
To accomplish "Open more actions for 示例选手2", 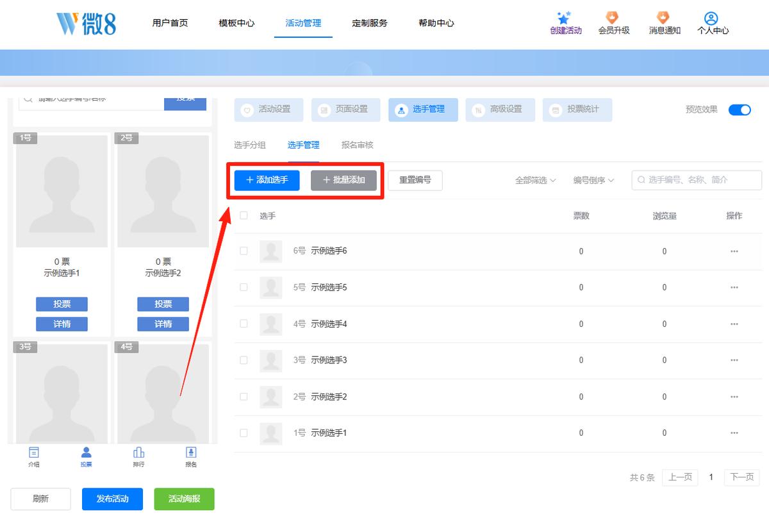I will 734,397.
